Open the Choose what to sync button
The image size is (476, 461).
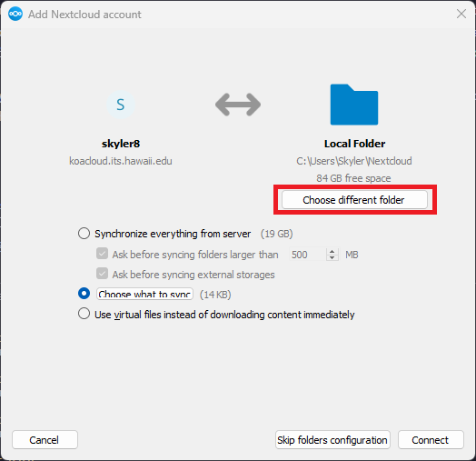(144, 294)
